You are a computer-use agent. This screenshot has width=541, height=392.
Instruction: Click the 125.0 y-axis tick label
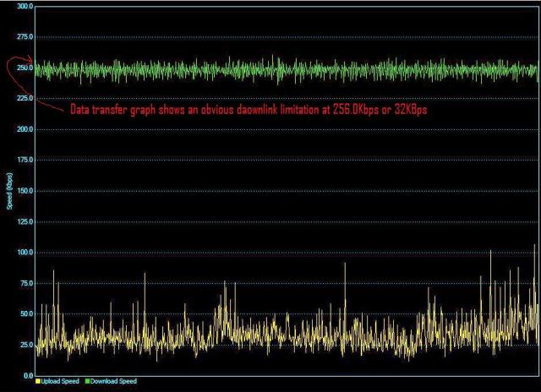tap(25, 221)
